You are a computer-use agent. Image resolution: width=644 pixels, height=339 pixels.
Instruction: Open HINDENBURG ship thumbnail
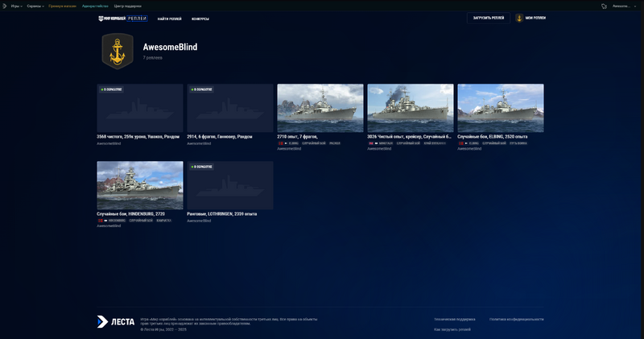click(140, 185)
